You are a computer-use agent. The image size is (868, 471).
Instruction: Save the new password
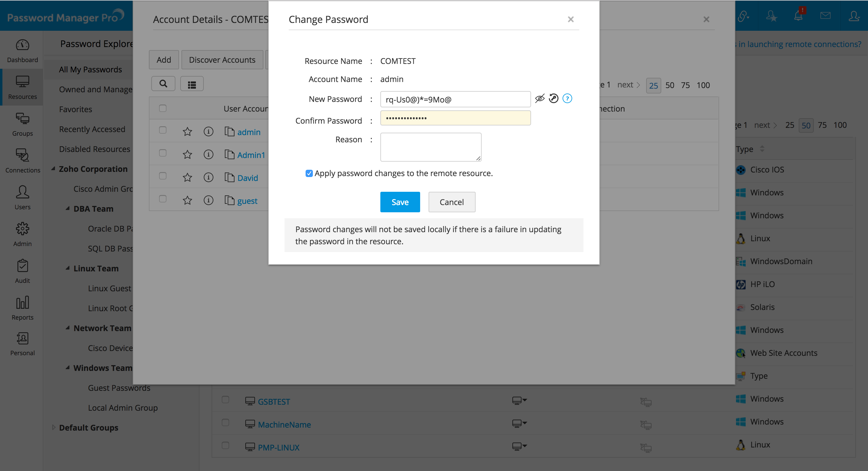click(x=400, y=202)
